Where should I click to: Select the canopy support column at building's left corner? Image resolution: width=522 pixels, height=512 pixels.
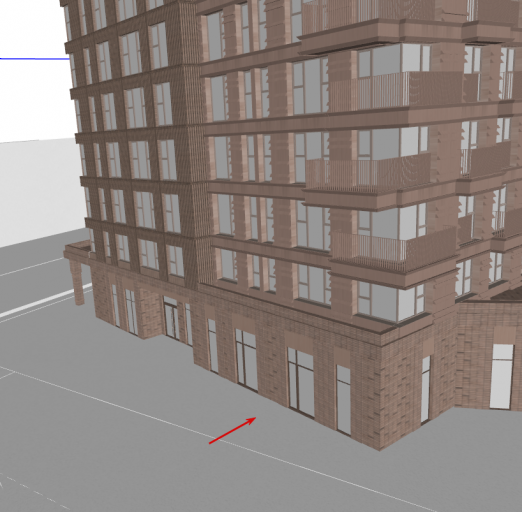click(x=77, y=282)
